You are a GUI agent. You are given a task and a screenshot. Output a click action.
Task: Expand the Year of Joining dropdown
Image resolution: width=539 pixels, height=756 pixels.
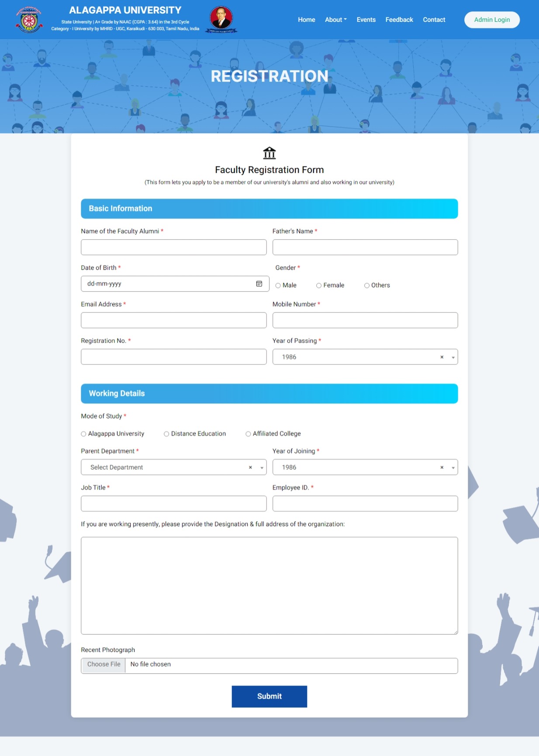tap(453, 467)
